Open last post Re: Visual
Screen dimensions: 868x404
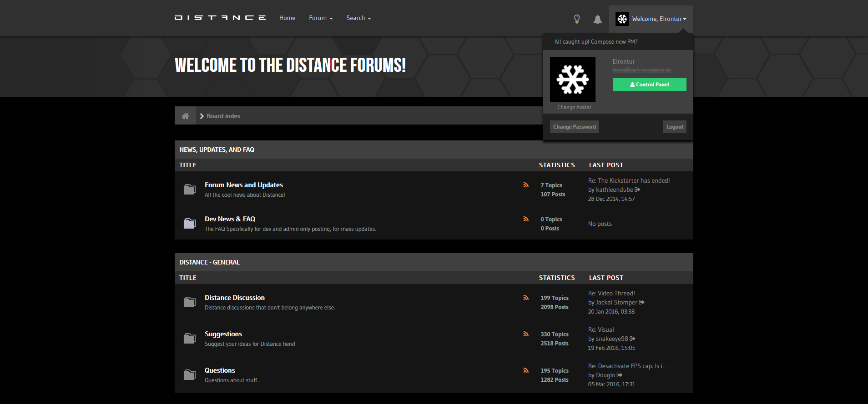[601, 329]
